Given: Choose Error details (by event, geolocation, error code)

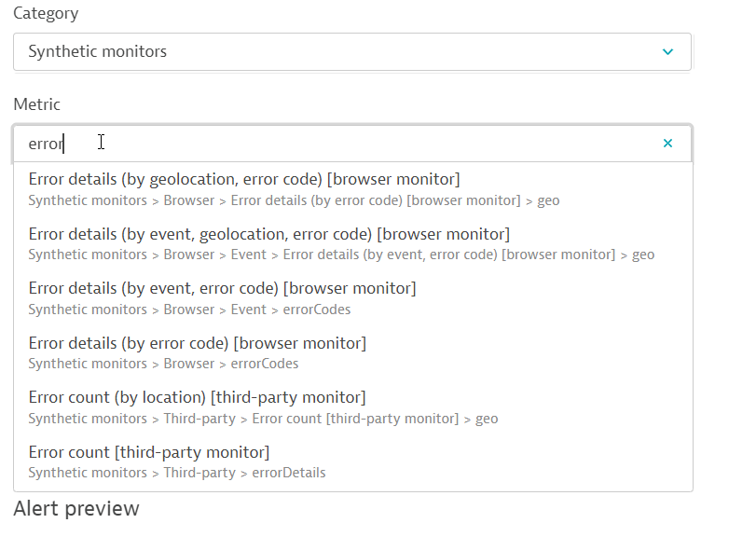Looking at the screenshot, I should click(x=269, y=233).
